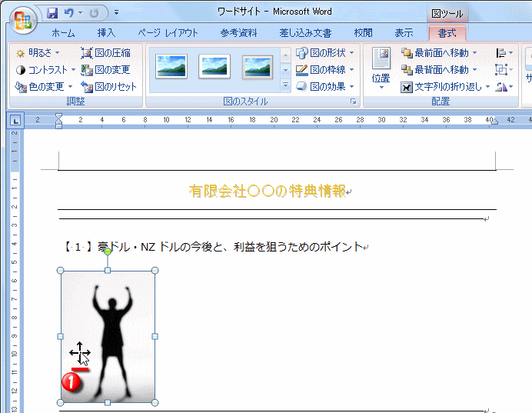The image size is (532, 413).
Task: Open 文字列の折り返し text wrapping menu
Action: (x=445, y=87)
